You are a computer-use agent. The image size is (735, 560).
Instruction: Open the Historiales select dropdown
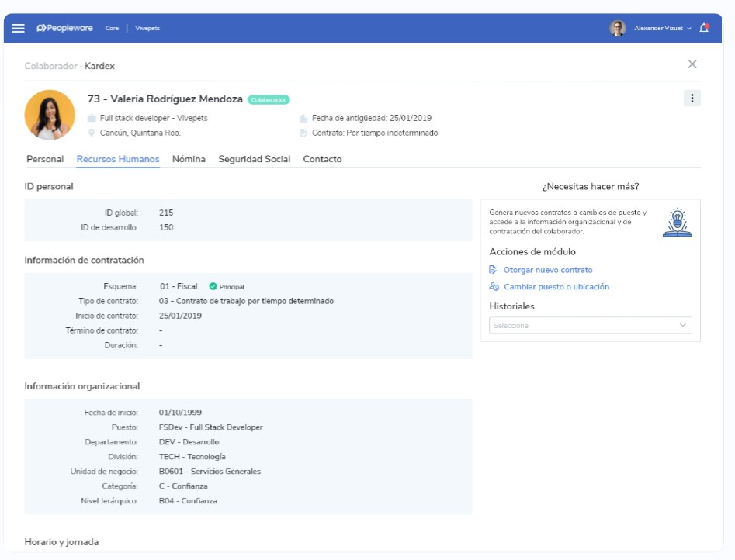(x=582, y=326)
